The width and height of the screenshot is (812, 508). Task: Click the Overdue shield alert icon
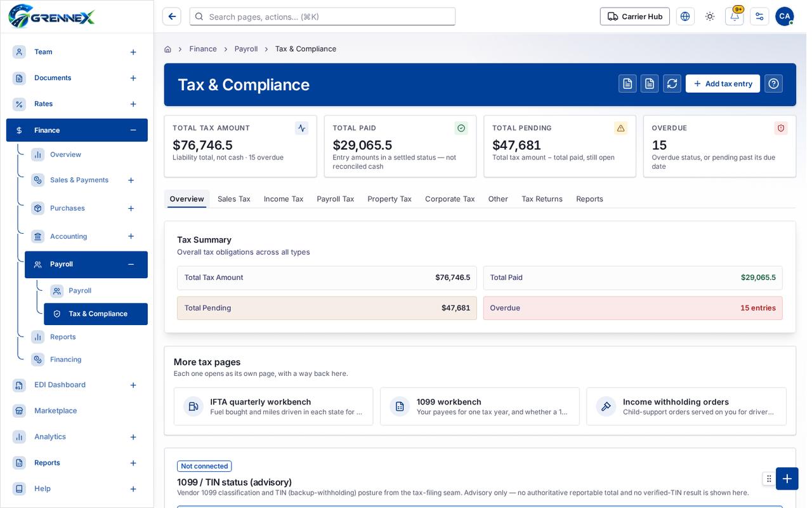coord(781,128)
